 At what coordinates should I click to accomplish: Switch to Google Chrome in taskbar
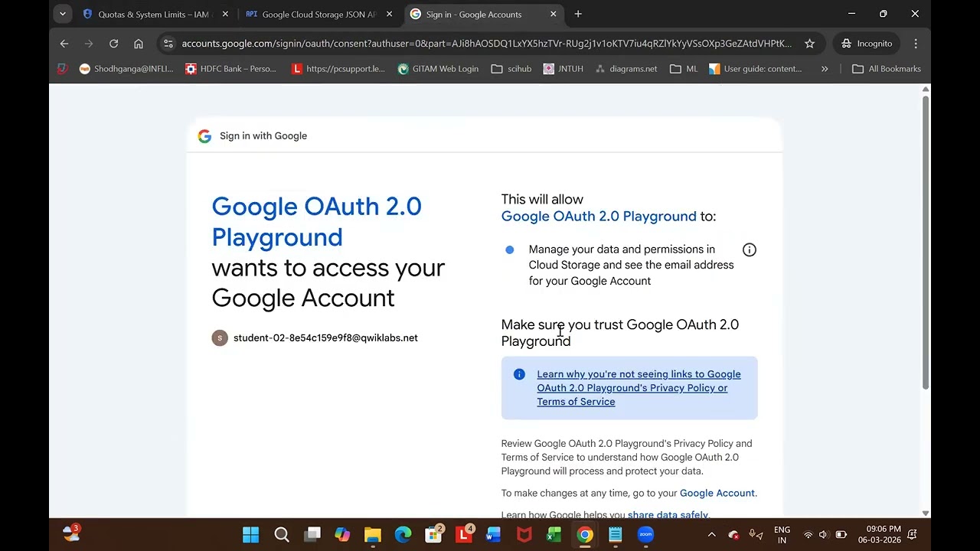click(585, 535)
